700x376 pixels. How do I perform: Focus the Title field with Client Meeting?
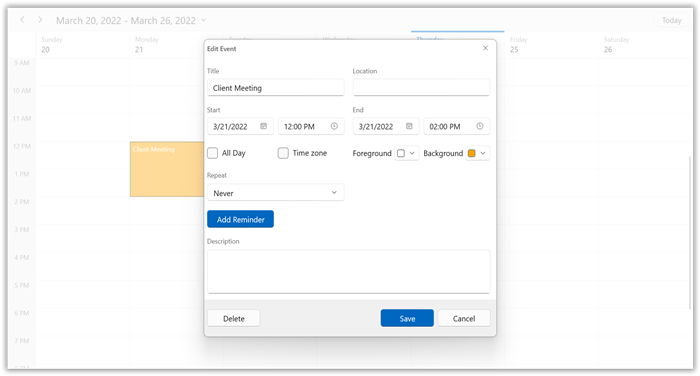coord(275,88)
